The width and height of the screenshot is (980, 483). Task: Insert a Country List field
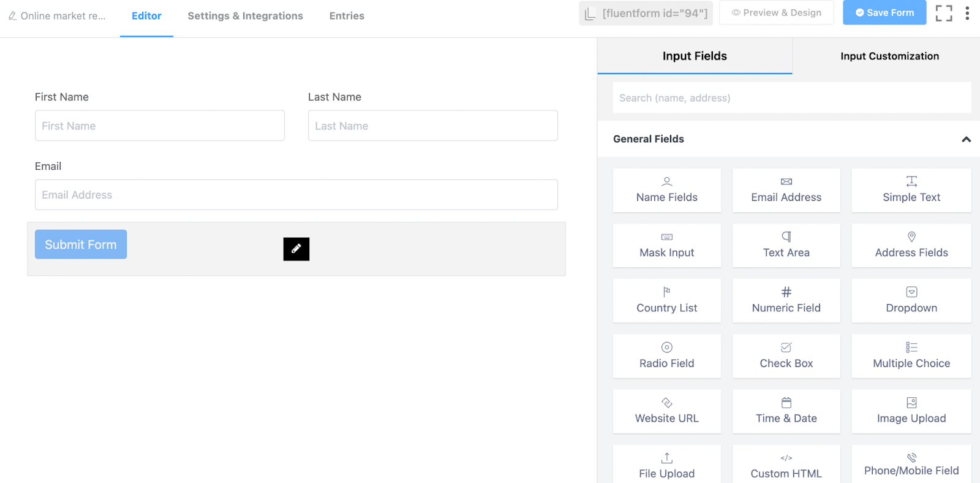click(666, 301)
